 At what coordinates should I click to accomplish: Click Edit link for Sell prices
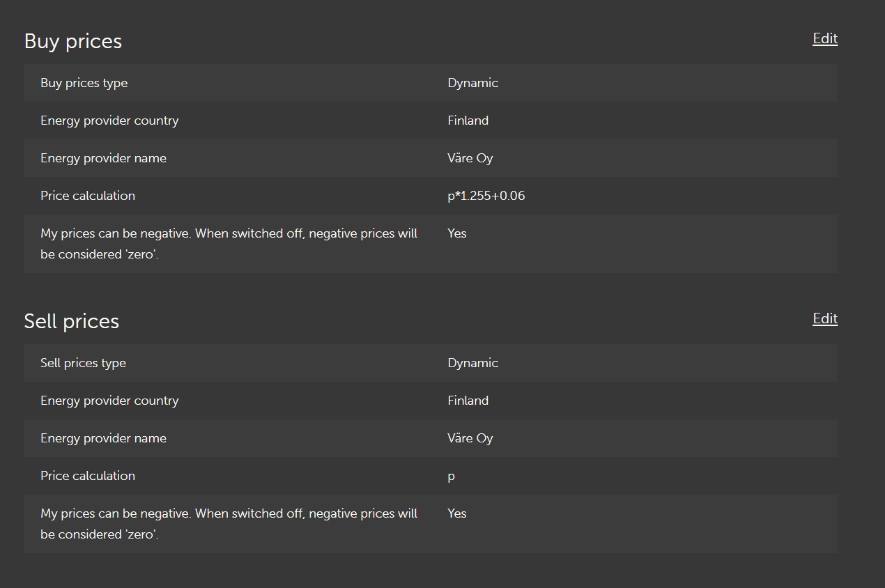(x=825, y=319)
